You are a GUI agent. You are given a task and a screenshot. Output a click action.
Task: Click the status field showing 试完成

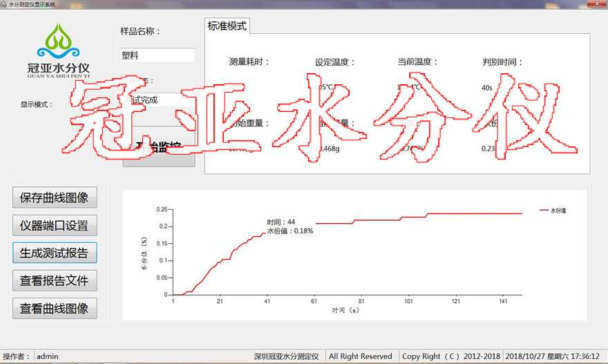[158, 100]
